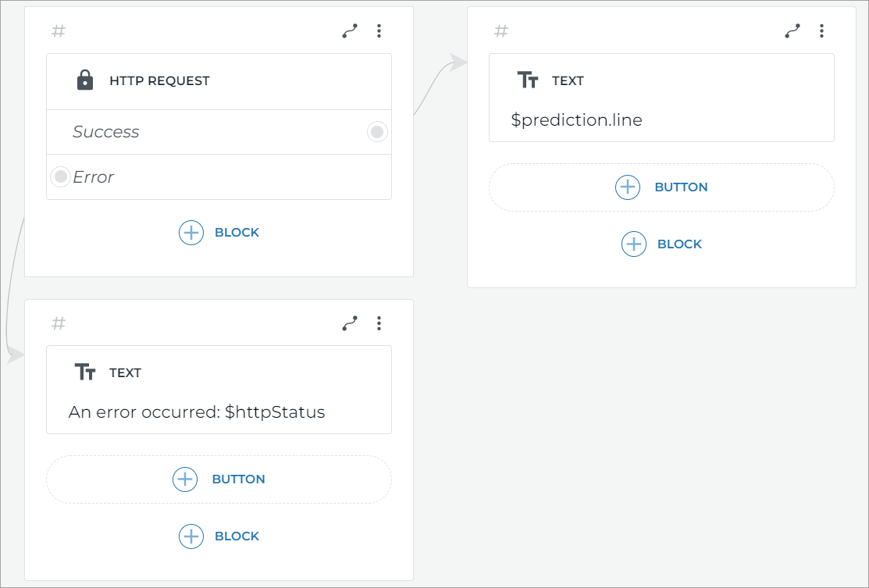Screen dimensions: 869x588
Task: Select the 'An error occurred: $httpStatus' text
Action: [197, 412]
